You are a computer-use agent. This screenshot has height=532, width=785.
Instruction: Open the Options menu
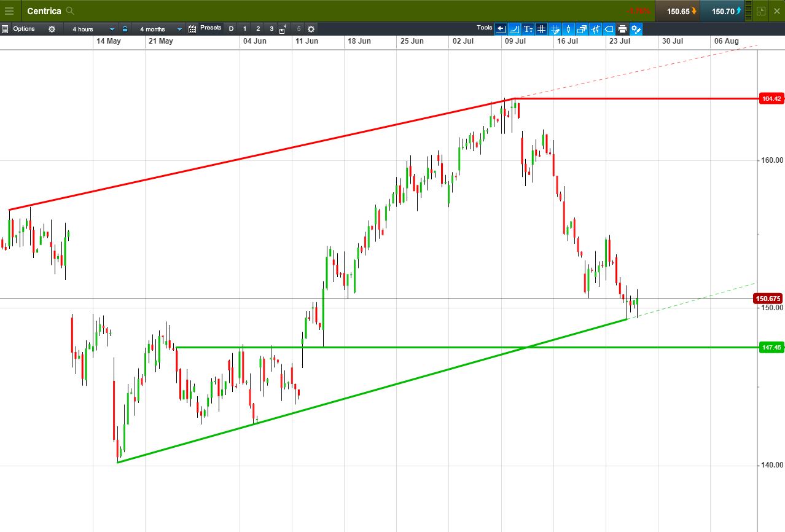pyautogui.click(x=24, y=29)
